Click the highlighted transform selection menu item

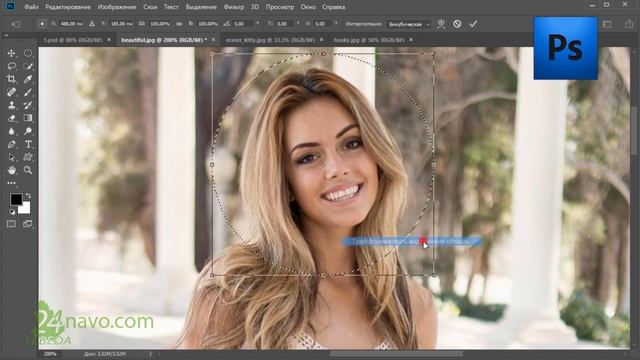tap(411, 242)
